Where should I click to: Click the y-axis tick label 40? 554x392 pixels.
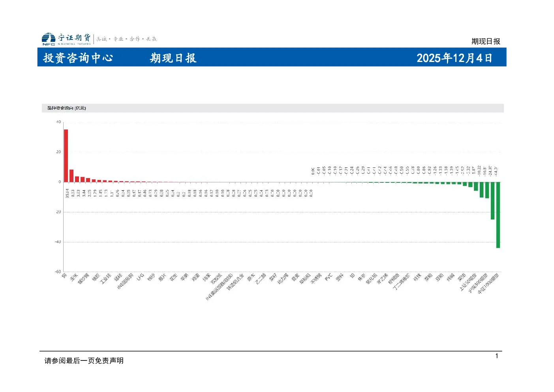coord(58,122)
